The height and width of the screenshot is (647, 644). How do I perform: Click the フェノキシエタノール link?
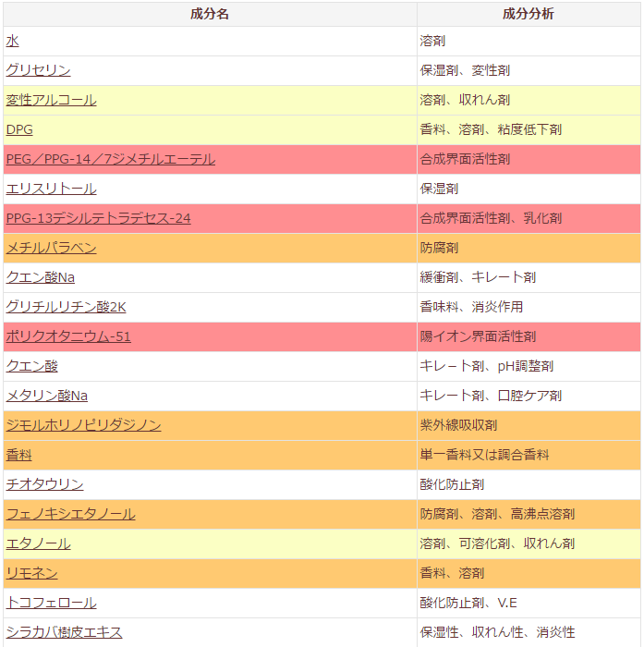[70, 514]
